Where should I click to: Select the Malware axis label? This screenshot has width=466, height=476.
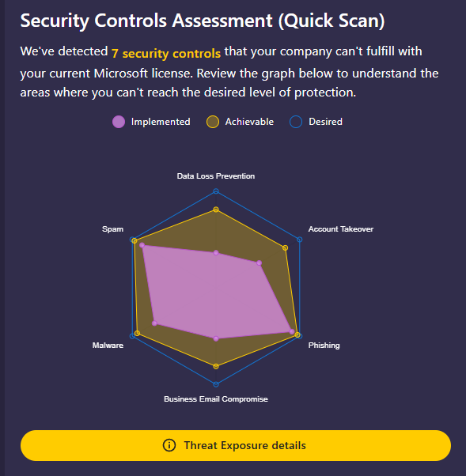pyautogui.click(x=108, y=346)
